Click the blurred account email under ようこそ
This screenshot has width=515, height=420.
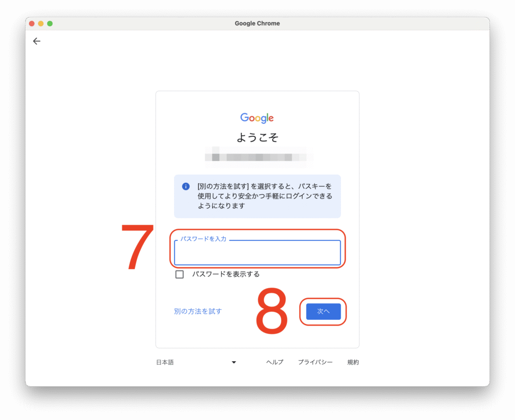pos(259,157)
